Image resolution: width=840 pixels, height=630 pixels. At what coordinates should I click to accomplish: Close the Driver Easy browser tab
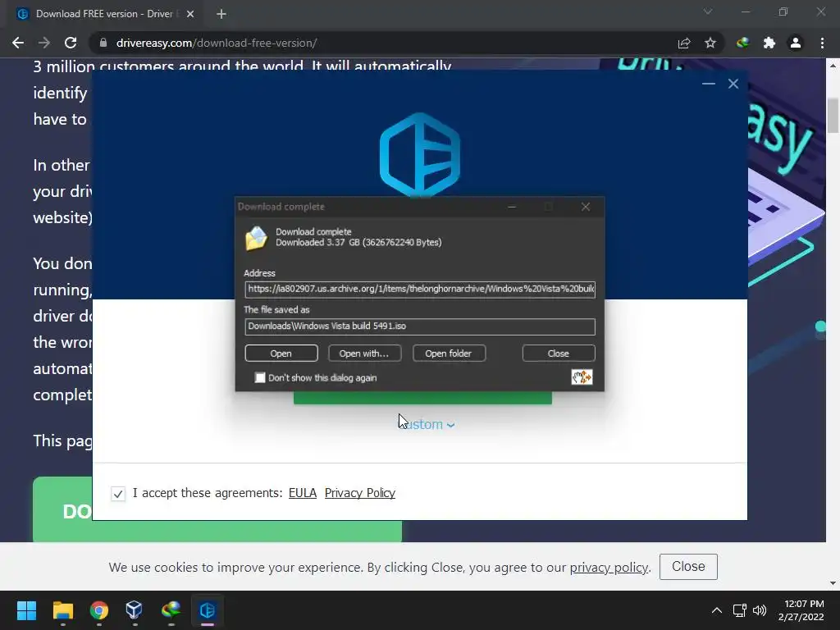click(x=190, y=14)
